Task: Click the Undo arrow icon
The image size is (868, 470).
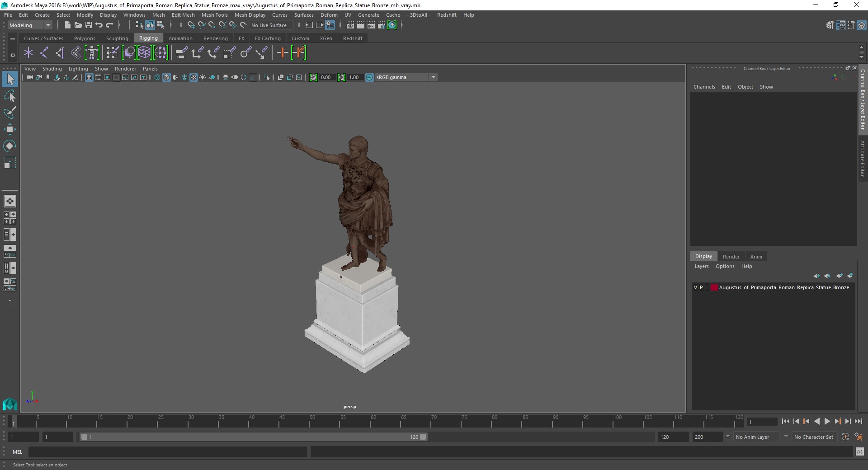Action: tap(99, 25)
